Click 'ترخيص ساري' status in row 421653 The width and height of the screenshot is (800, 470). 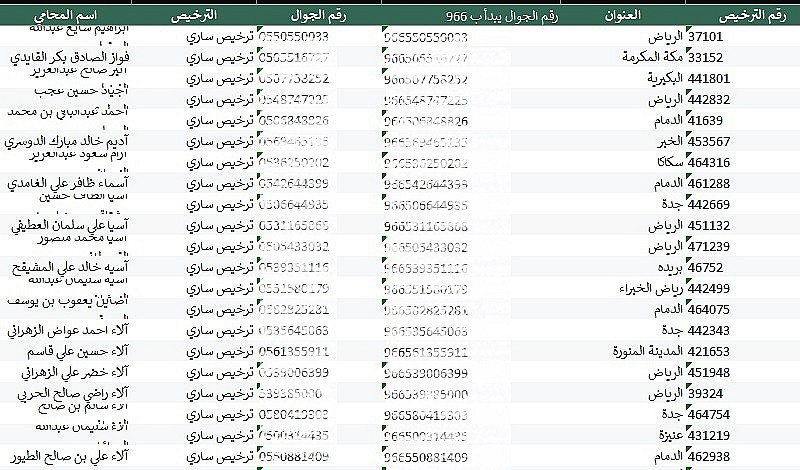tap(220, 352)
